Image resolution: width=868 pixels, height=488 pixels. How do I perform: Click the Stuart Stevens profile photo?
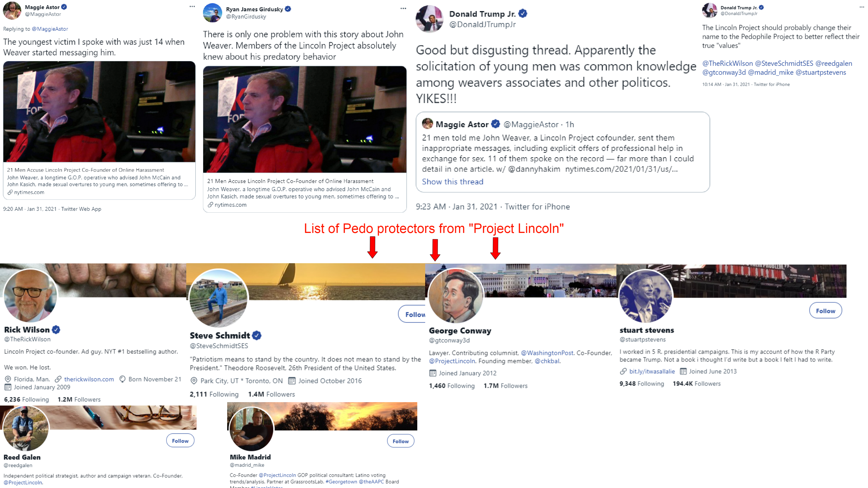coord(646,296)
